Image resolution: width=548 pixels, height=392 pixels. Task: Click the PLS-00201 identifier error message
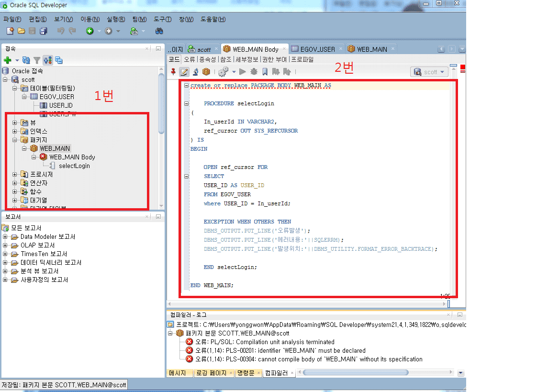pos(280,350)
